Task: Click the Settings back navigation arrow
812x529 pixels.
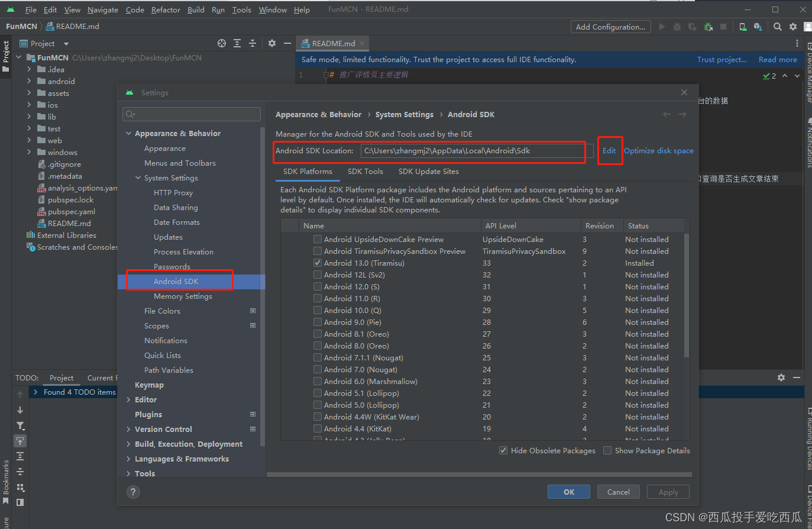Action: (667, 114)
